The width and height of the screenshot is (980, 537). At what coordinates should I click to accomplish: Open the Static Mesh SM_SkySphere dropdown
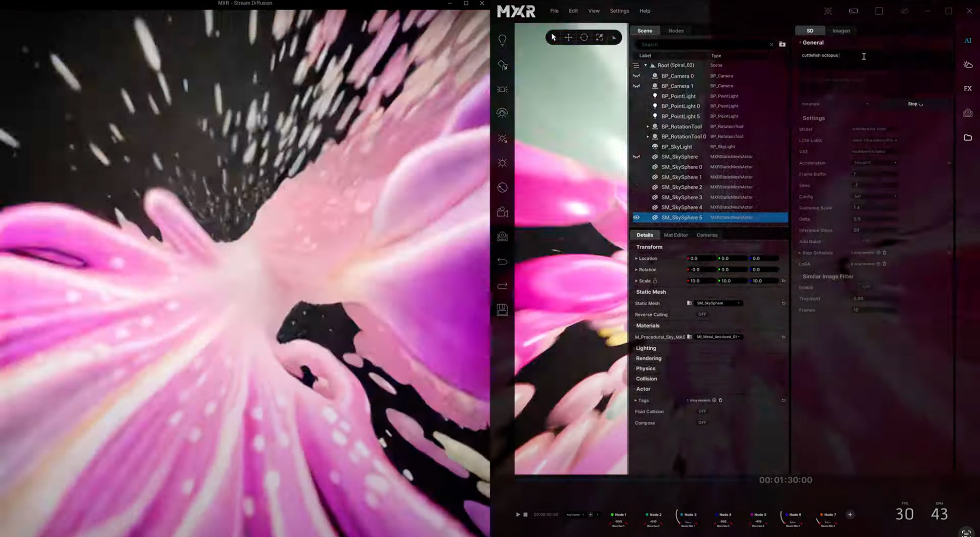click(x=718, y=303)
